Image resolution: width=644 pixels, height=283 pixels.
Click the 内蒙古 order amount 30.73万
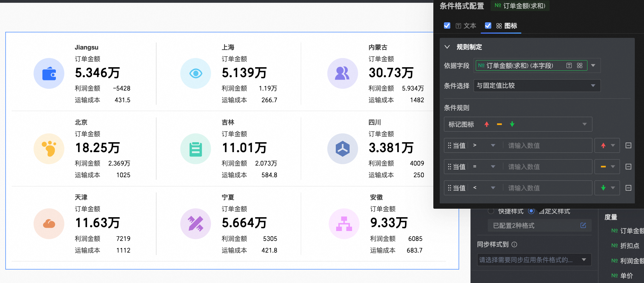click(391, 73)
